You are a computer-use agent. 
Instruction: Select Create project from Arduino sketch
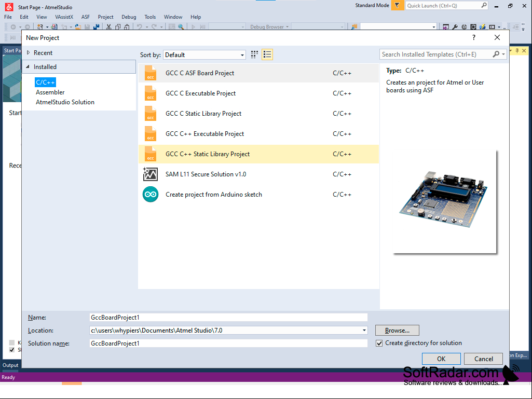coord(258,195)
